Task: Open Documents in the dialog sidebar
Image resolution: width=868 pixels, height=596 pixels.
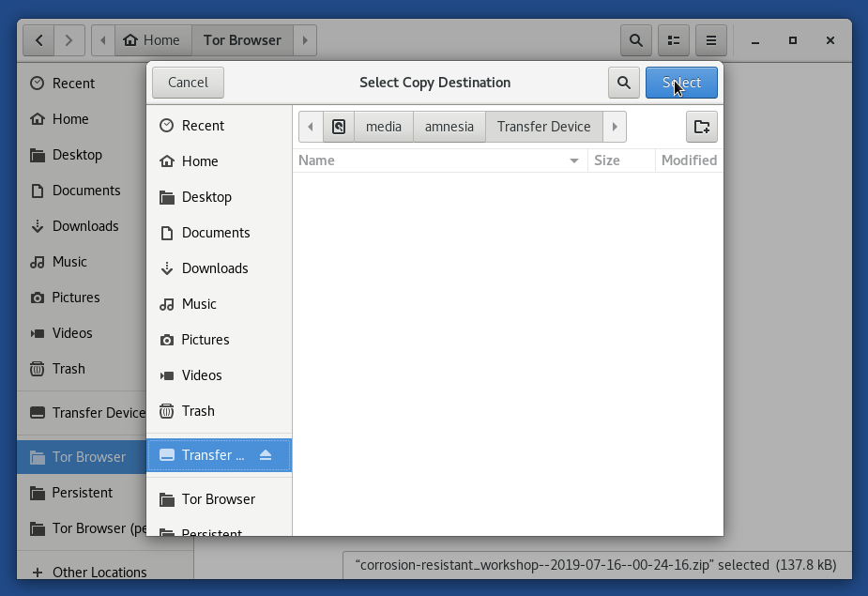Action: pyautogui.click(x=220, y=233)
